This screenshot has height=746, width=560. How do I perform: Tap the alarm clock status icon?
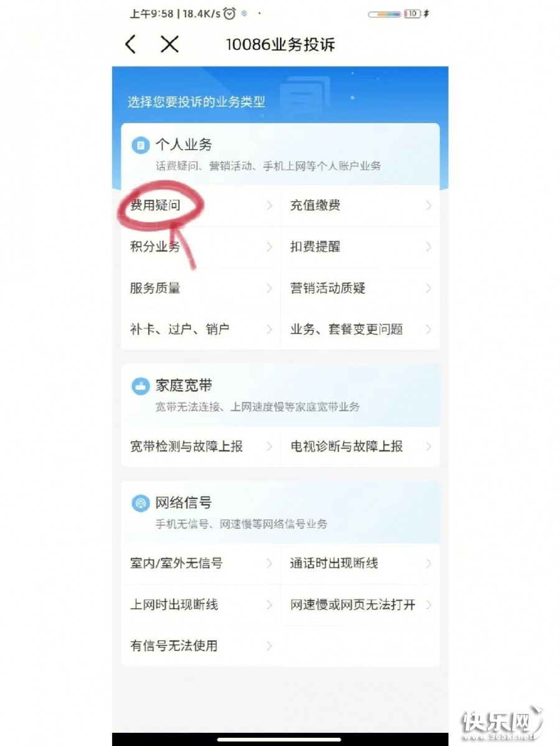click(x=230, y=14)
